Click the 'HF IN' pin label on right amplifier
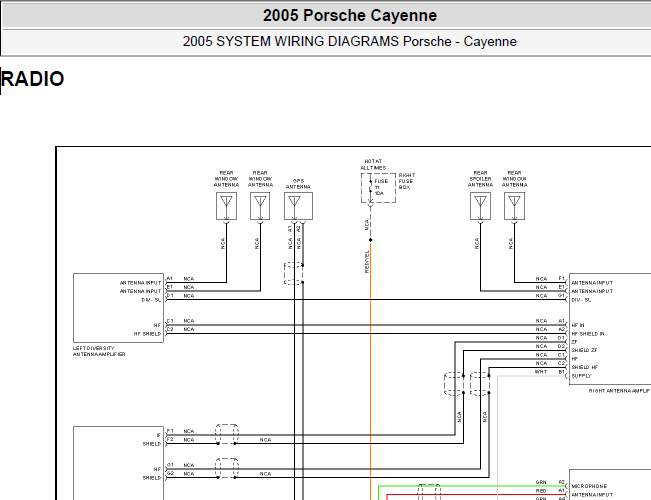Viewport: 651px width, 500px height. coord(578,325)
